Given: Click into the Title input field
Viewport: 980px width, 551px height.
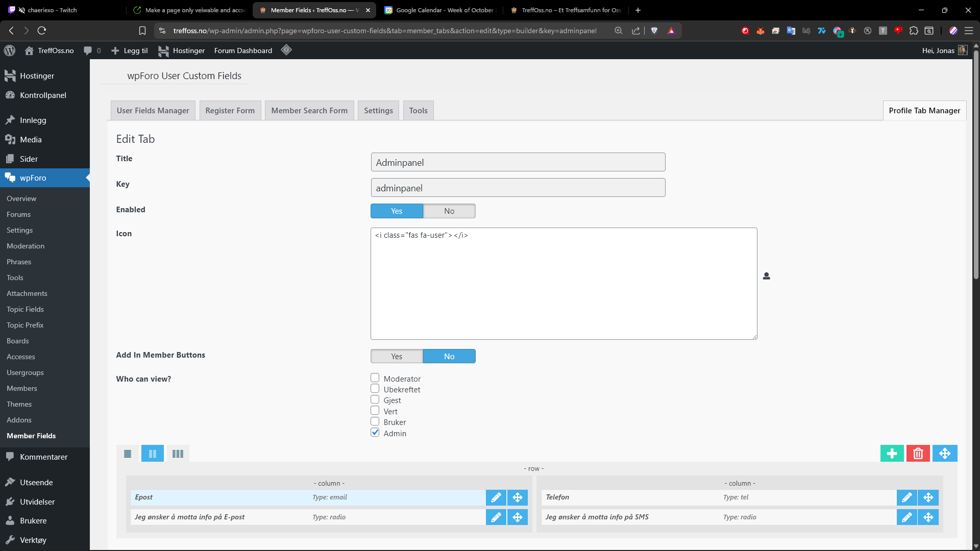Looking at the screenshot, I should point(518,162).
